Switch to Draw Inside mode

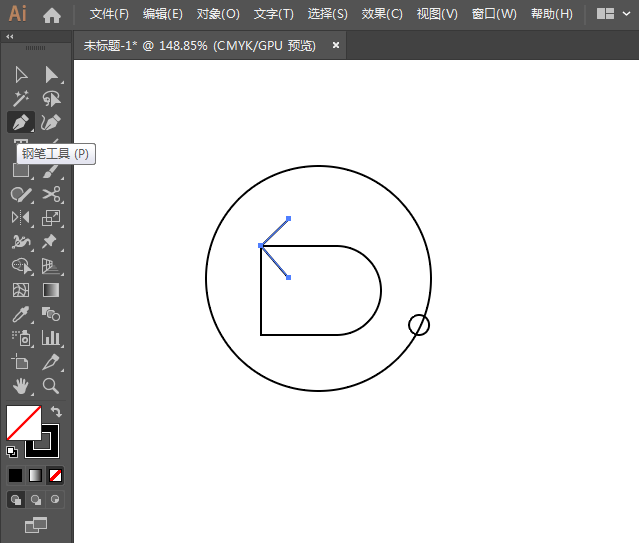click(55, 499)
